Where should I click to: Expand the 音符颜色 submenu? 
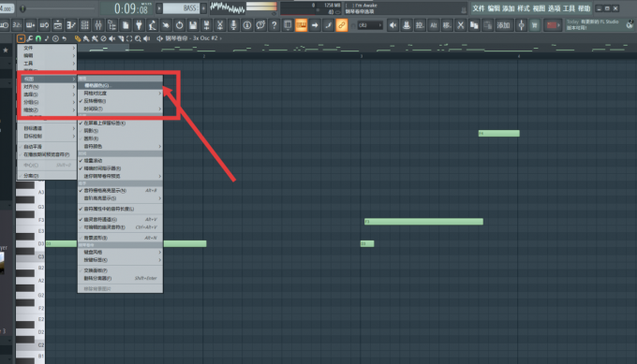(120, 146)
